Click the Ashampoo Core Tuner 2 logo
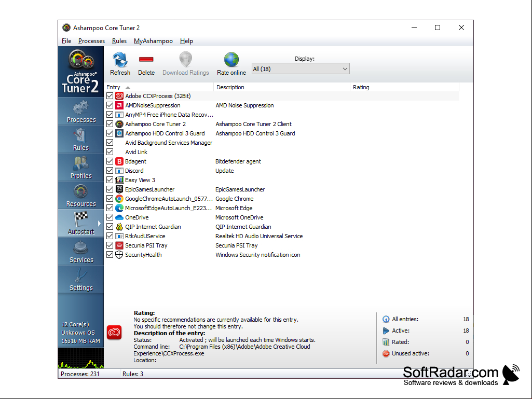 pos(81,72)
